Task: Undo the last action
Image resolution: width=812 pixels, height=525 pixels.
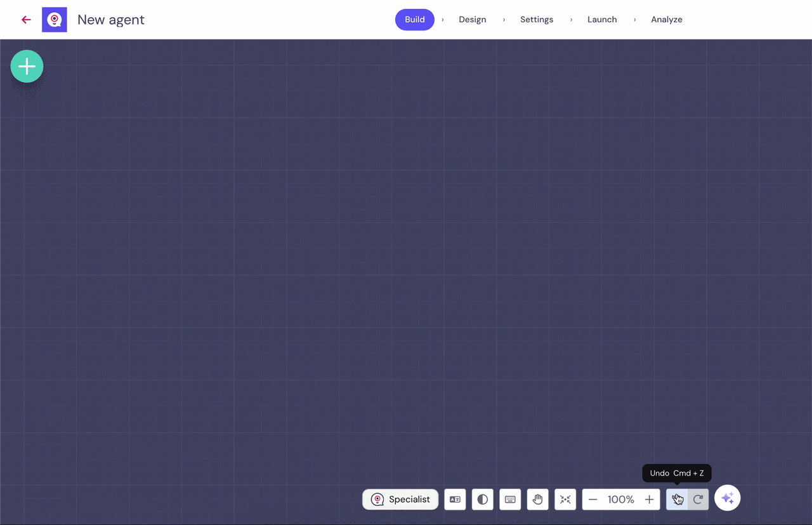Action: (677, 500)
